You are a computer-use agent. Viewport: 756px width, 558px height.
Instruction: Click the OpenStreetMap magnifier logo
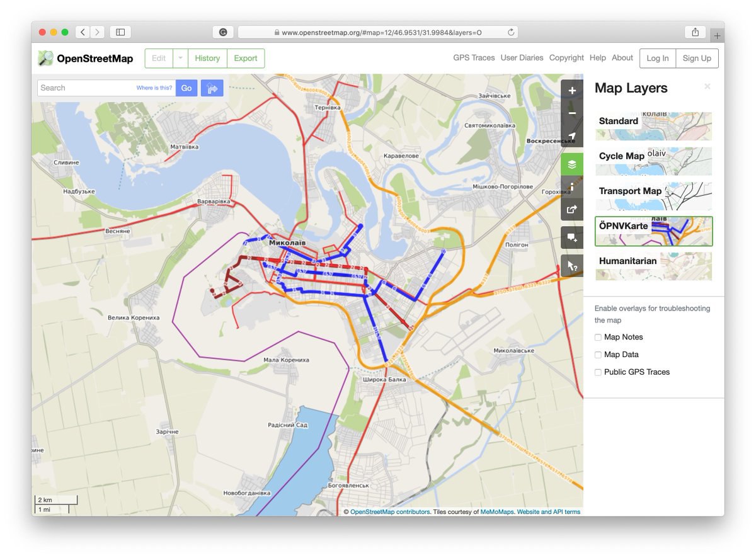(46, 58)
